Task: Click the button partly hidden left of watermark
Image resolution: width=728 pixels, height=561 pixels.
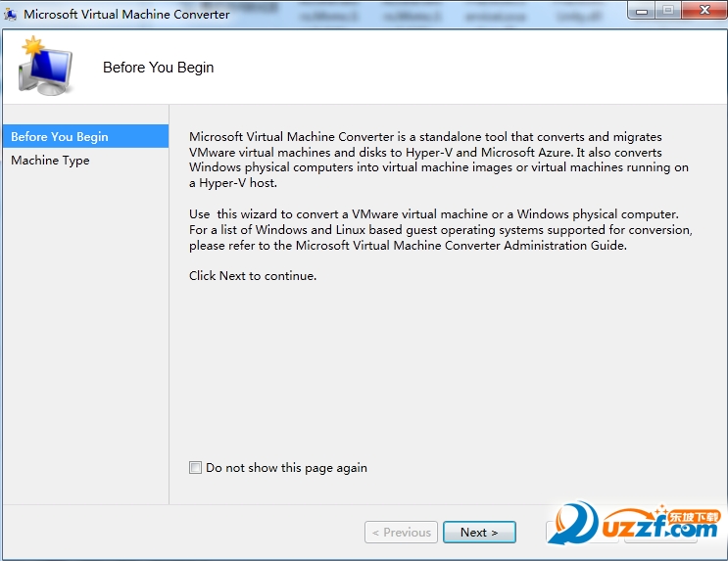Action: (x=552, y=533)
